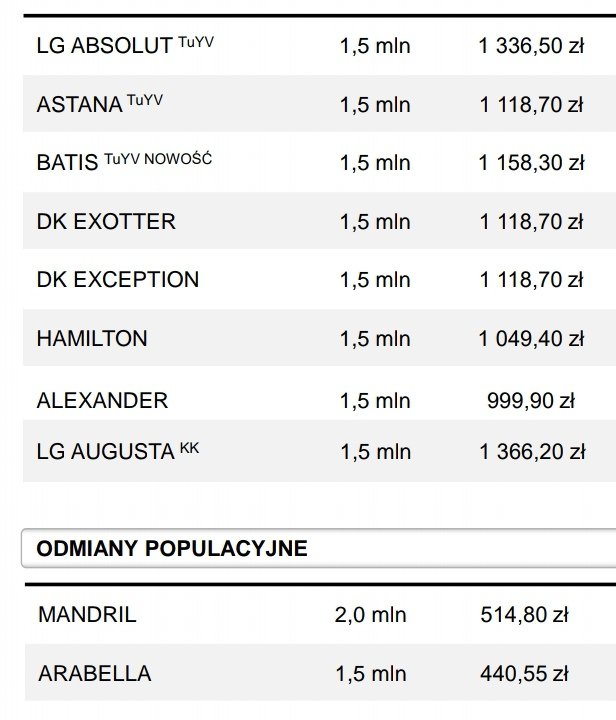The image size is (616, 720).
Task: Click the ALEXANDER variety name
Action: pos(102,401)
